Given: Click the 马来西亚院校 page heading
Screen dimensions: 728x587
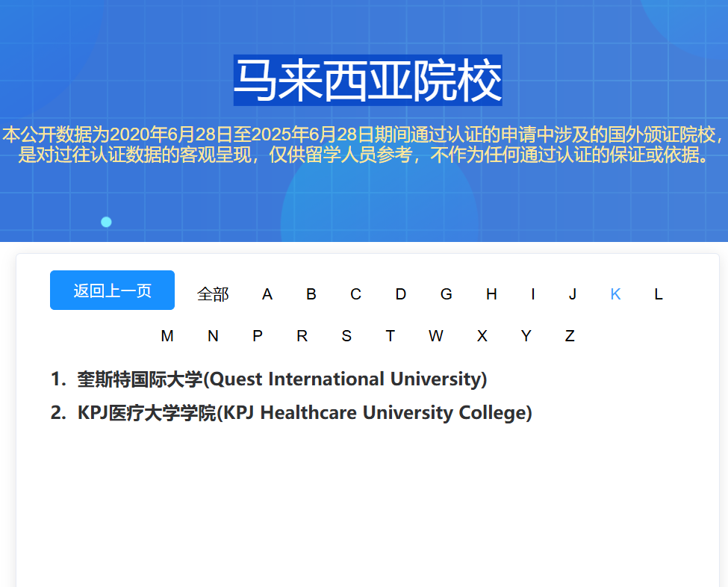Looking at the screenshot, I should pos(367,81).
